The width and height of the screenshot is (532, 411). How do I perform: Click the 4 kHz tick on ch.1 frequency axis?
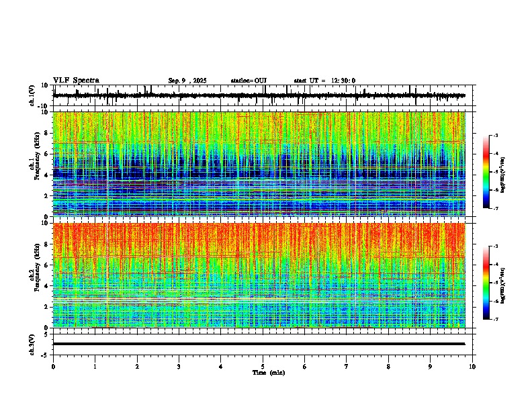pyautogui.click(x=46, y=175)
